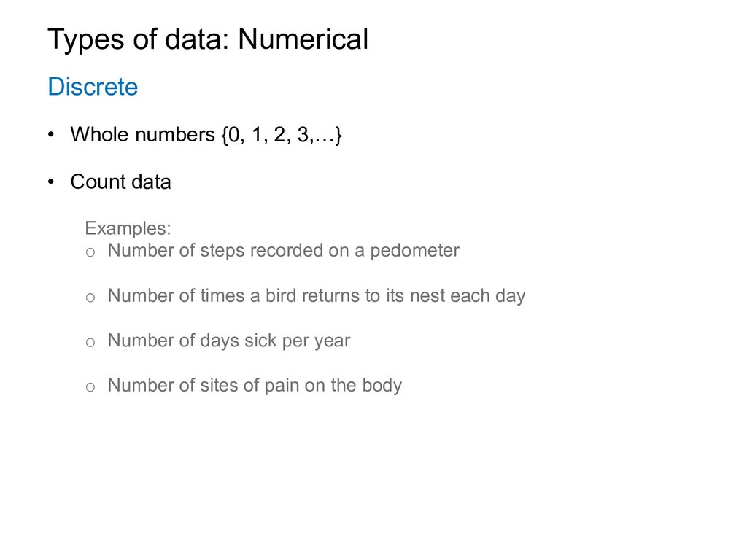The width and height of the screenshot is (747, 560).
Task: Click the 'Whole numbers {0, 1, 2, 3,…}' bullet text
Action: coord(206,135)
